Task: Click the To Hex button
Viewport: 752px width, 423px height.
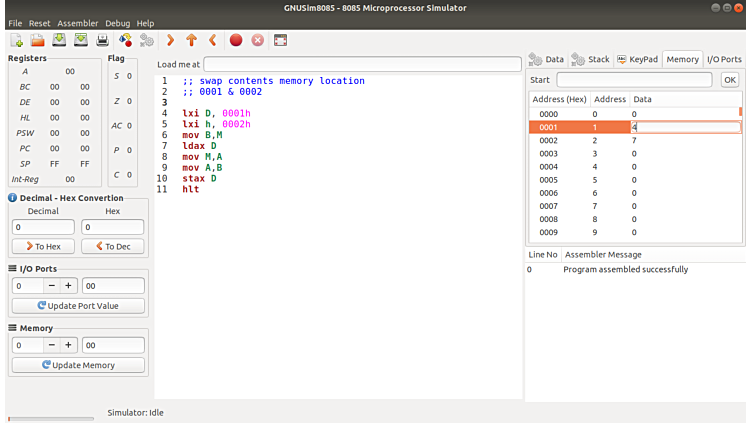Action: [x=43, y=246]
